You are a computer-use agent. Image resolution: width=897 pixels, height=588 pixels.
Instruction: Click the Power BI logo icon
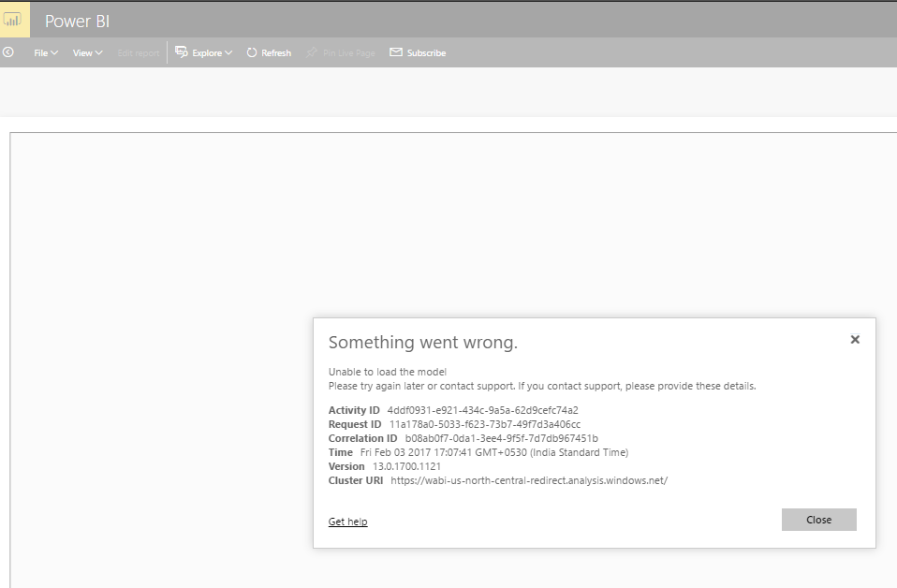tap(12, 20)
